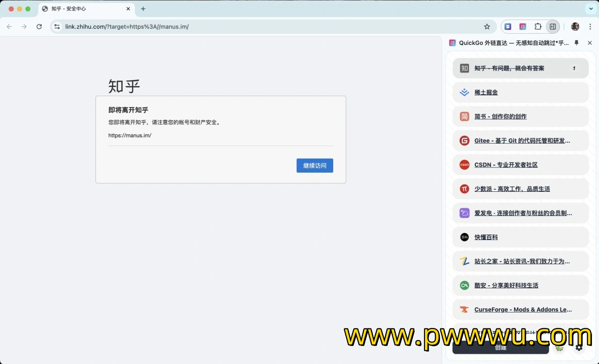The width and height of the screenshot is (599, 364).
Task: Click the 爱发电 site icon
Action: pyautogui.click(x=464, y=213)
